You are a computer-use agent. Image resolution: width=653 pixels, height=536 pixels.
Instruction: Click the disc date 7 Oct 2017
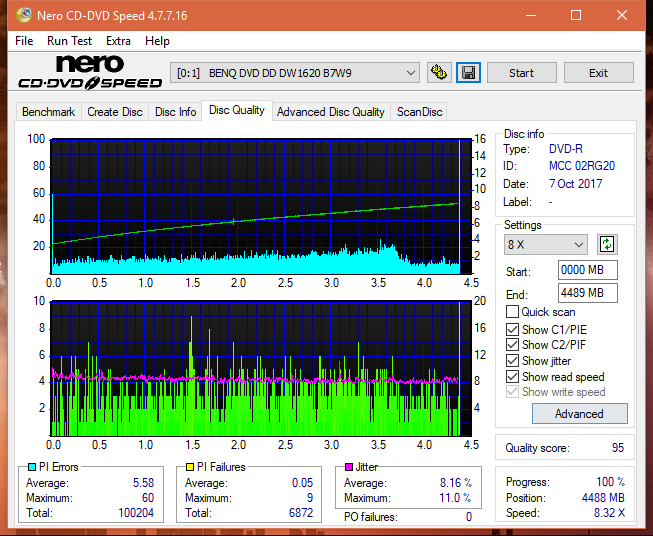tap(576, 184)
